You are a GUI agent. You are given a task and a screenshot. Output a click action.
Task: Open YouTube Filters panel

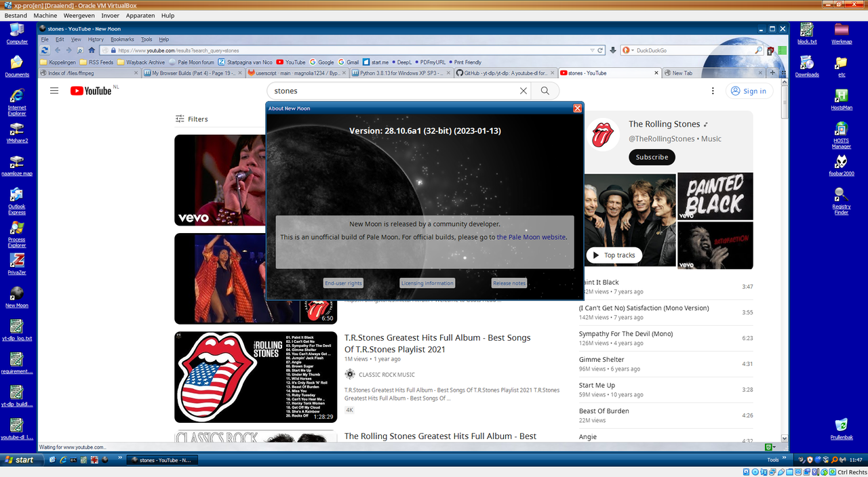coord(191,119)
